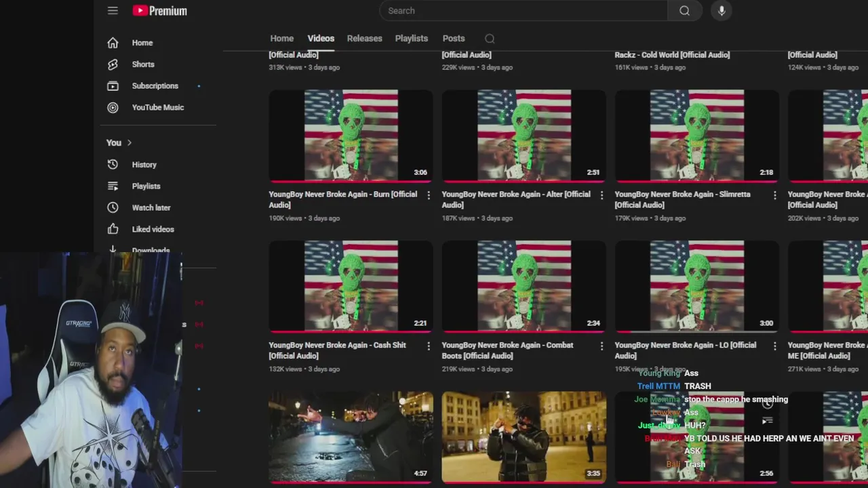This screenshot has width=868, height=488.
Task: Open LO [Official Audio] title link
Action: point(685,350)
